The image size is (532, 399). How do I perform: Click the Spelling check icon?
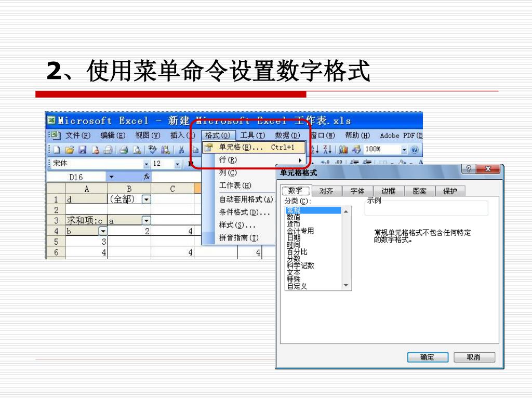(152, 150)
